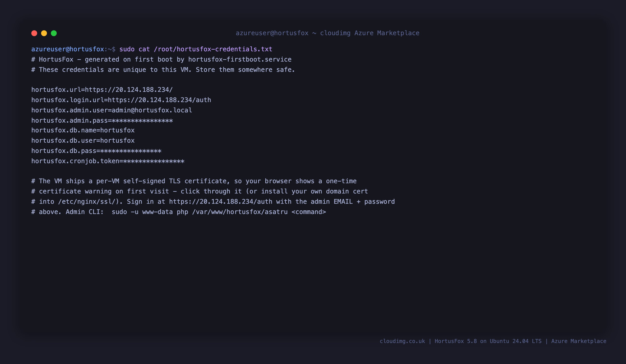Click the line 'These credentials are unique to this VM'
The height and width of the screenshot is (364, 626).
pos(163,70)
